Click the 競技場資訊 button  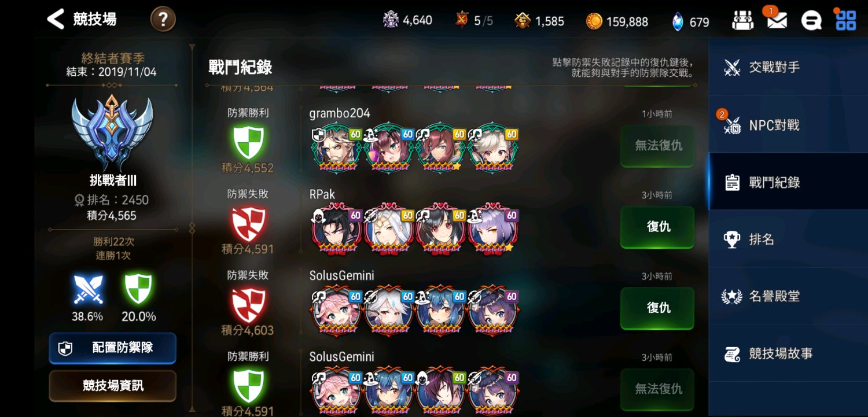(x=112, y=386)
